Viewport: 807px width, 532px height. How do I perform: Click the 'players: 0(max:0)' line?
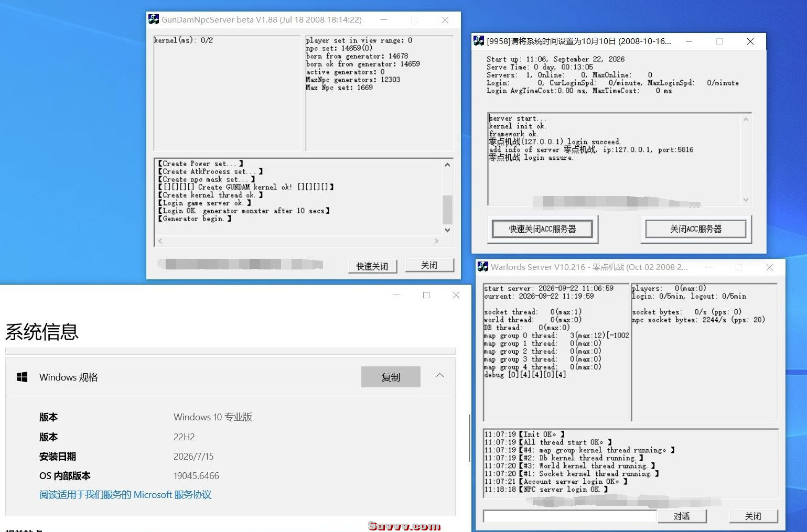[669, 288]
